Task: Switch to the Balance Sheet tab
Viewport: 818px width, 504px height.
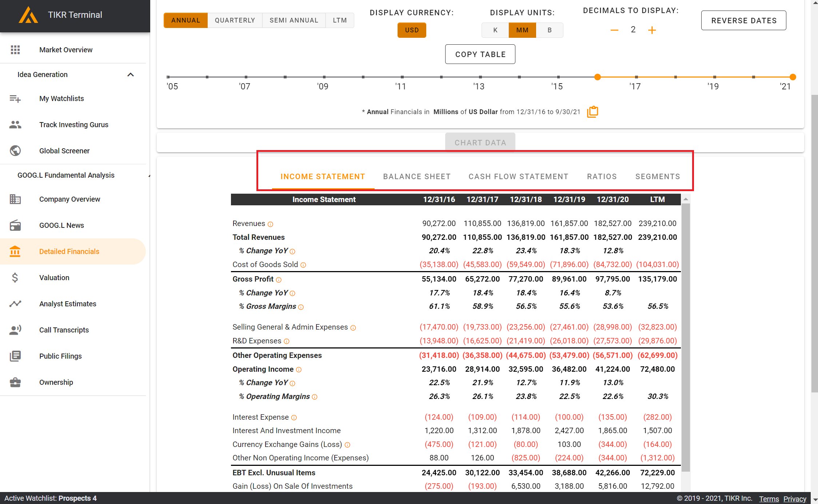Action: click(x=417, y=177)
